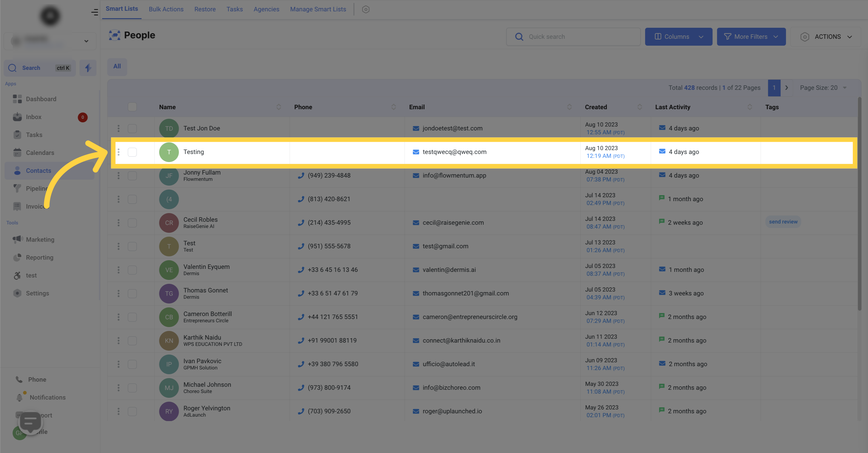Open the Manage Smart Lists tab
Image resolution: width=868 pixels, height=453 pixels.
point(318,9)
